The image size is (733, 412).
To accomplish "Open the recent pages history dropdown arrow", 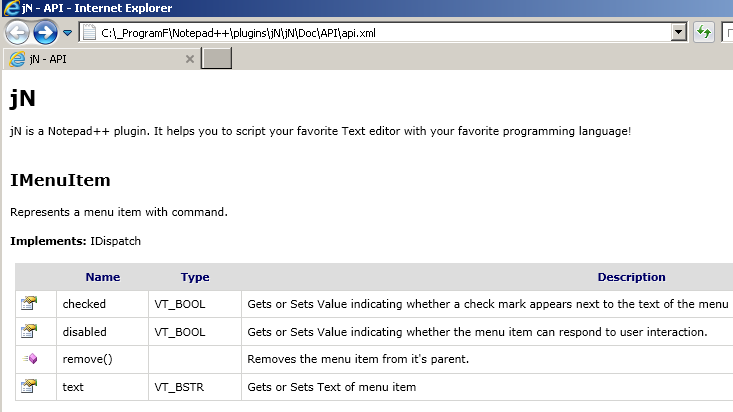I will 67,33.
